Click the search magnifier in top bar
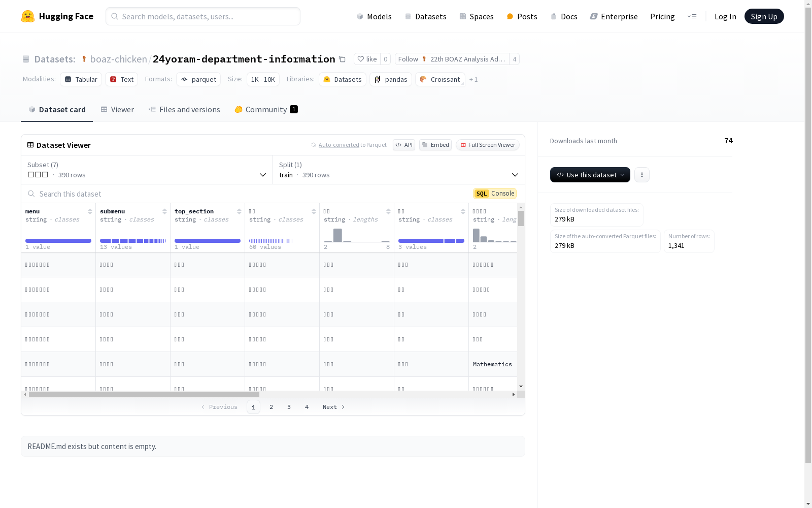Image resolution: width=812 pixels, height=508 pixels. pos(115,16)
